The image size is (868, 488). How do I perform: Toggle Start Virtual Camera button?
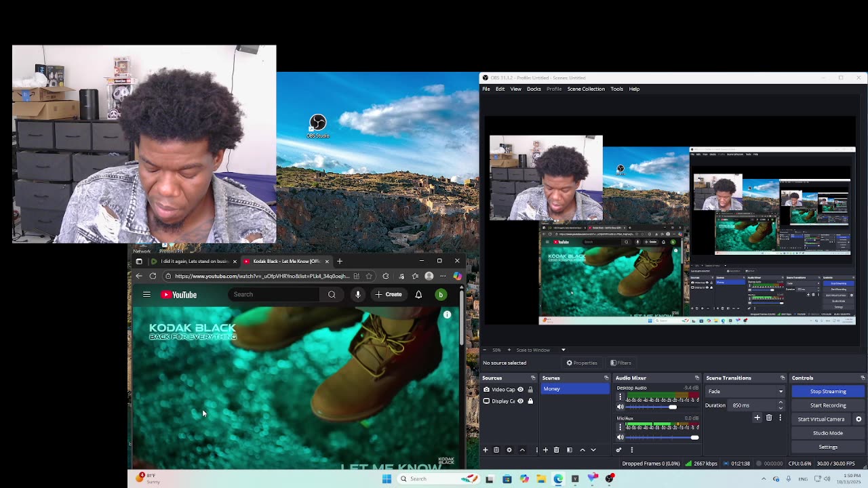(821, 419)
